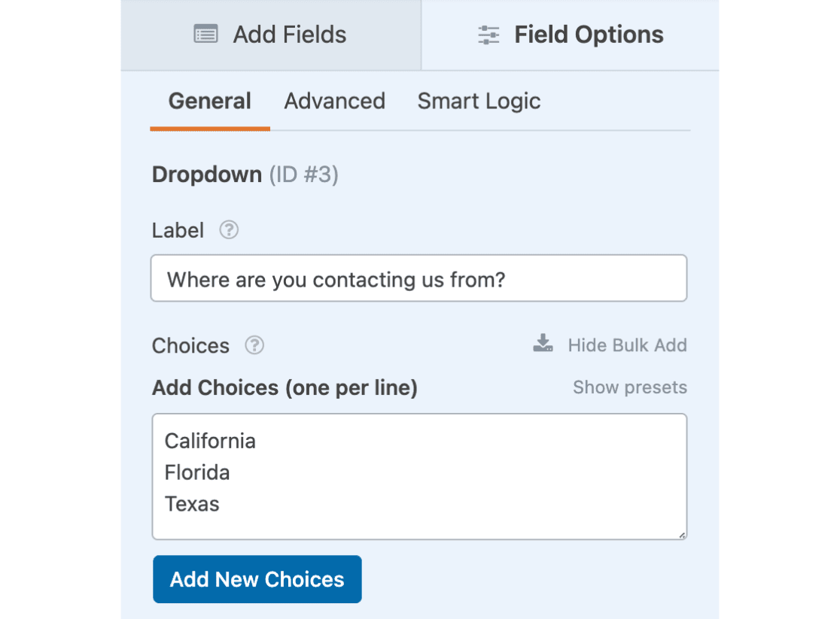This screenshot has height=619, width=840.
Task: Open the Advanced sub-tab
Action: pos(335,102)
